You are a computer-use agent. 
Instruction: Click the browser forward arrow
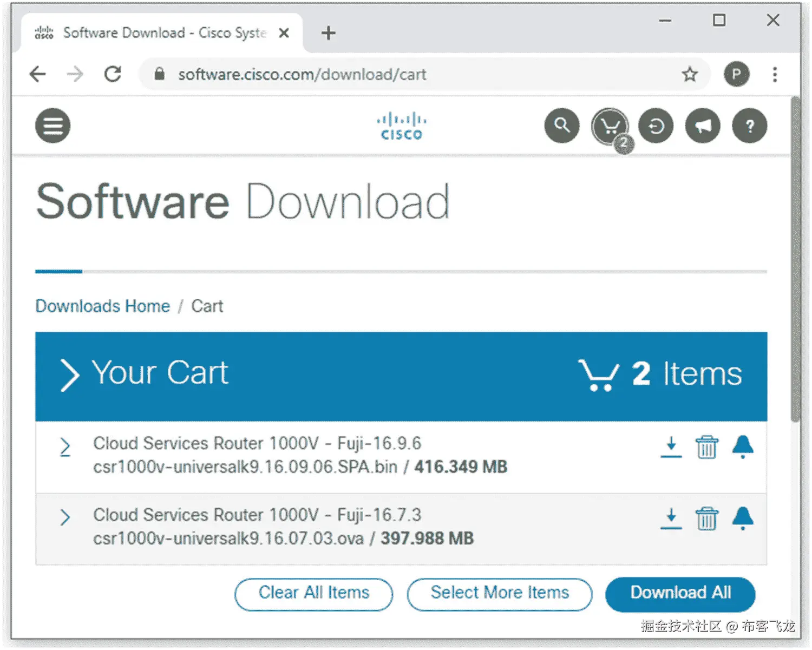tap(75, 74)
